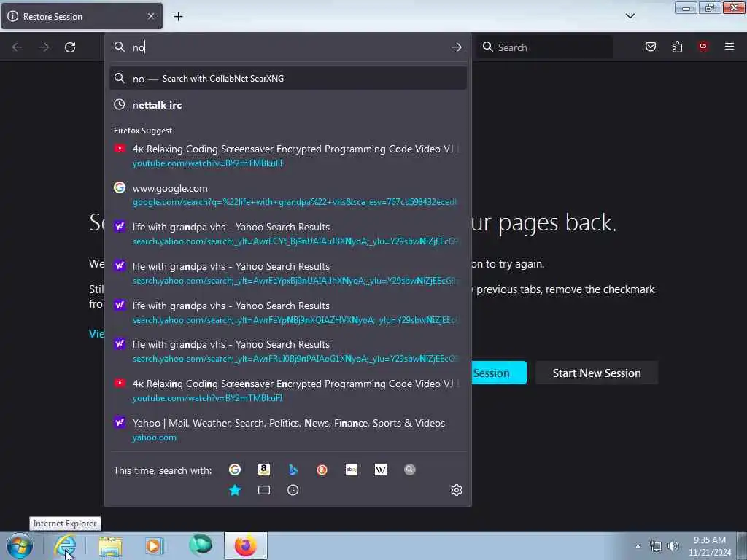Screen dimensions: 747x560
Task: Search history with clock icon
Action: (x=293, y=490)
